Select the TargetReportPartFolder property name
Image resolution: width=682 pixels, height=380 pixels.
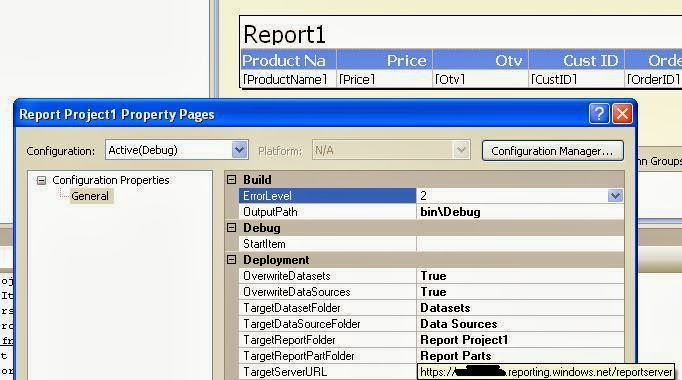299,356
